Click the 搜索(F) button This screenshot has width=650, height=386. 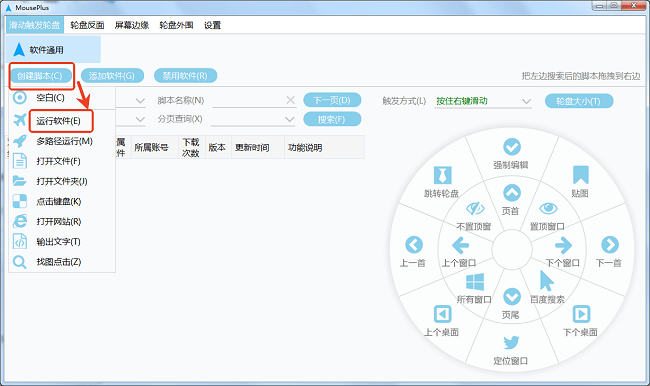pos(332,119)
